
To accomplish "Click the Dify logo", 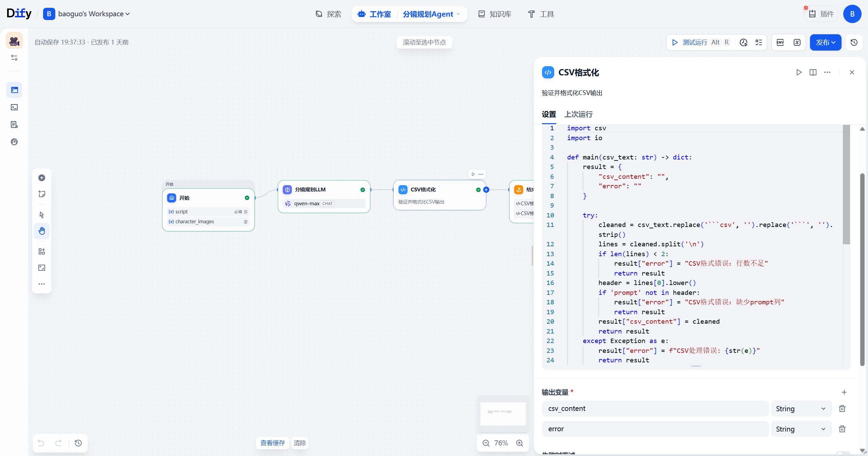I will [19, 14].
